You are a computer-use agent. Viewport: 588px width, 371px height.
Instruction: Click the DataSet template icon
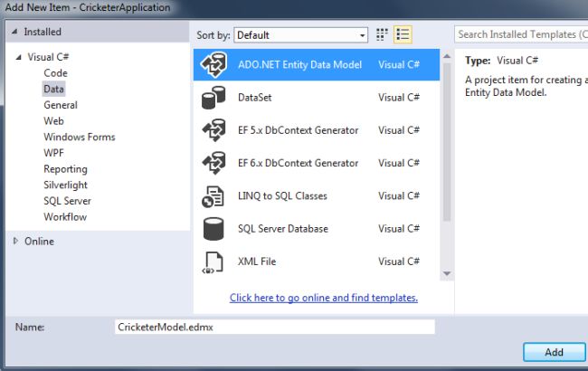coord(213,98)
